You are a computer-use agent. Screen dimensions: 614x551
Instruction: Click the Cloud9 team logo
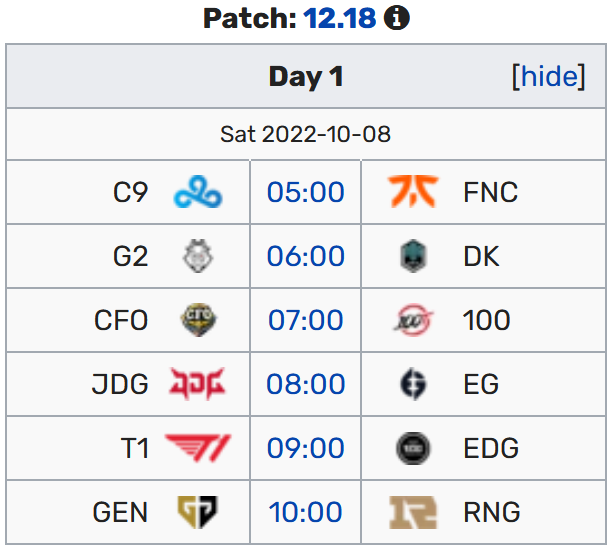click(197, 192)
